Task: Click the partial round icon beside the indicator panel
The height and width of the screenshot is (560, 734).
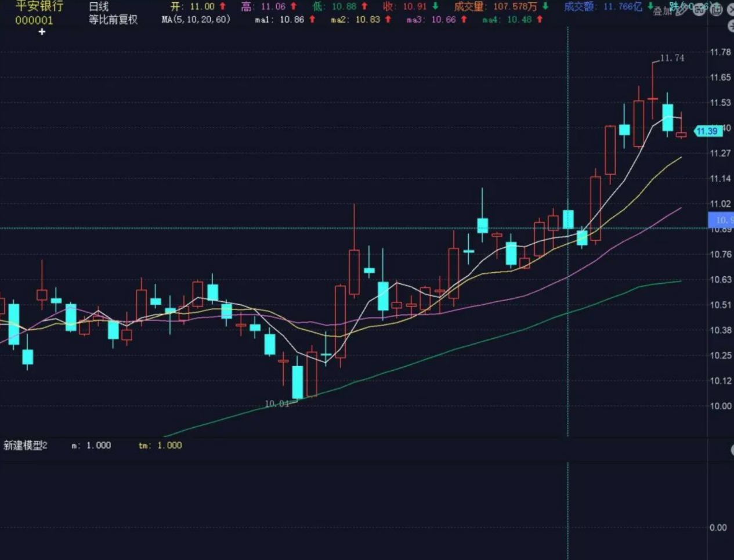Action: click(732, 450)
